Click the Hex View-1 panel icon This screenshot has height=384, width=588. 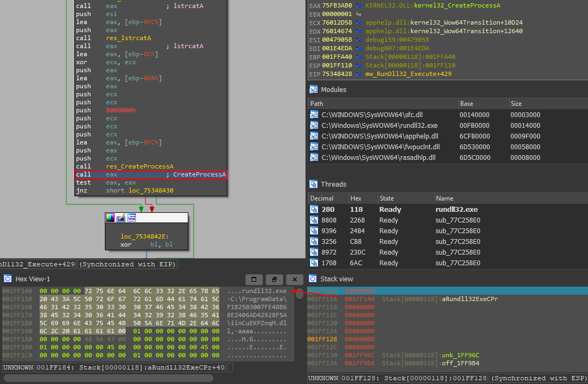7,279
